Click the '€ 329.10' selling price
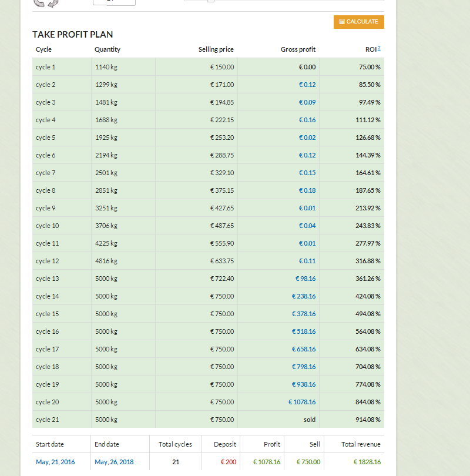The width and height of the screenshot is (470, 476). tap(222, 173)
